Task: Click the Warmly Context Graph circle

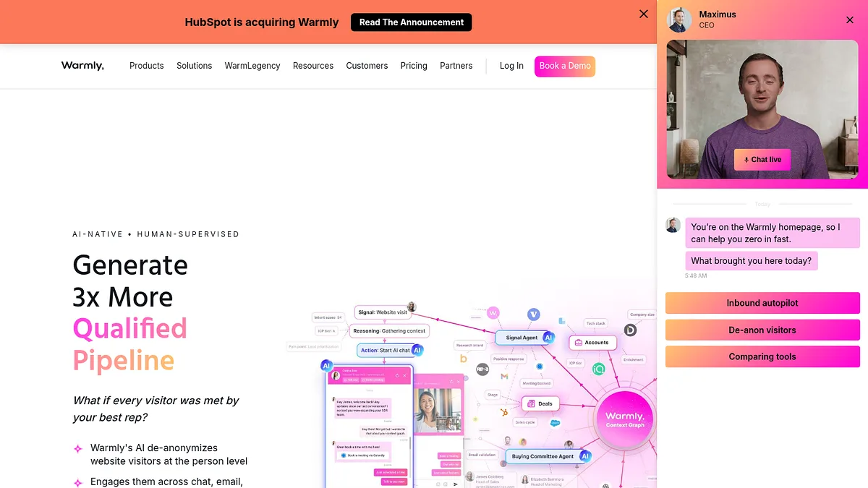Action: (x=624, y=419)
